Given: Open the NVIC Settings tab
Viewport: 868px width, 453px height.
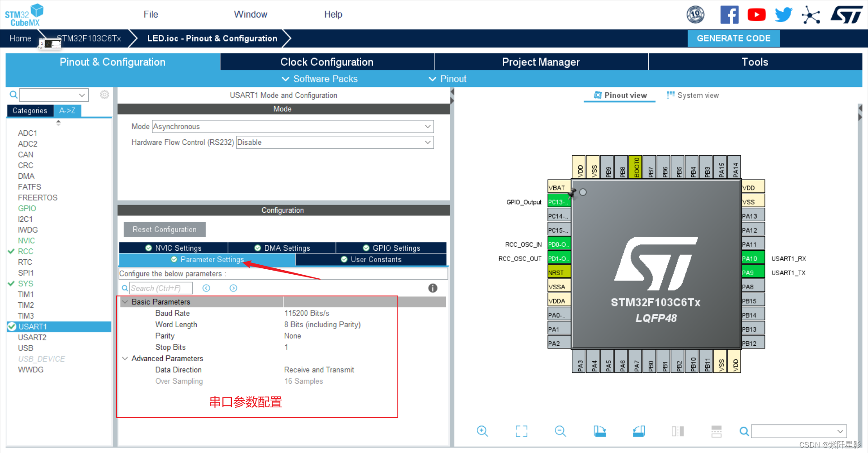Looking at the screenshot, I should point(173,248).
